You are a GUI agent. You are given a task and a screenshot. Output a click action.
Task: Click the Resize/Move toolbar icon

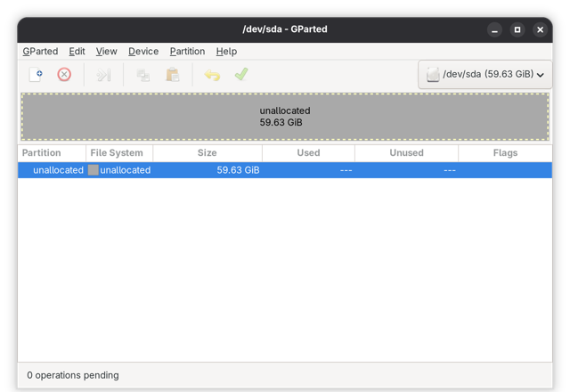[x=103, y=75]
